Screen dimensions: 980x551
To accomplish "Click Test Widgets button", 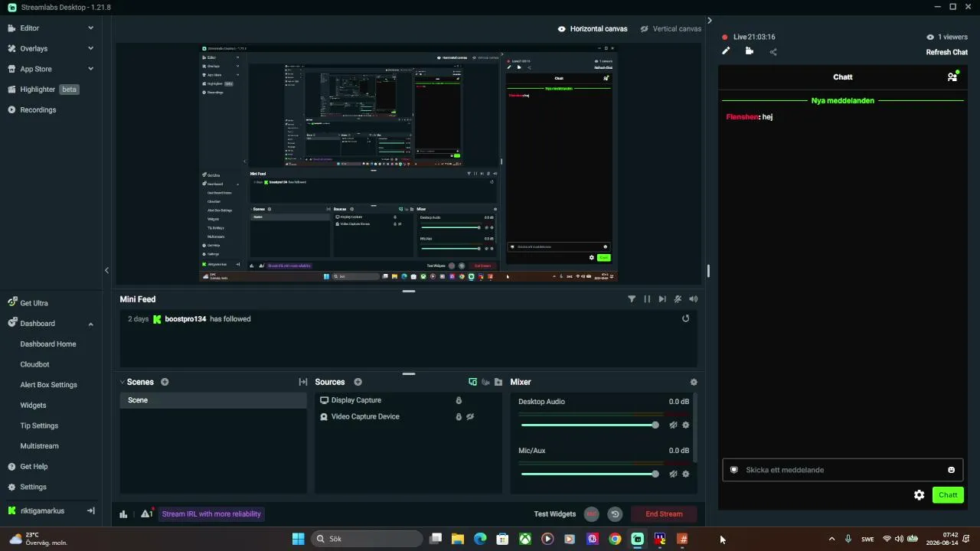I will tap(554, 514).
